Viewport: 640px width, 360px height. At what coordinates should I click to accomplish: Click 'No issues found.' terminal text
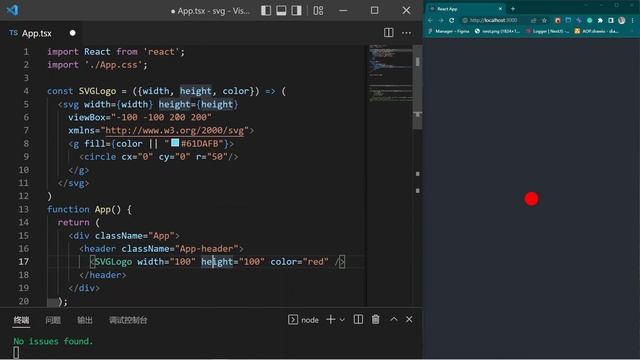point(53,341)
